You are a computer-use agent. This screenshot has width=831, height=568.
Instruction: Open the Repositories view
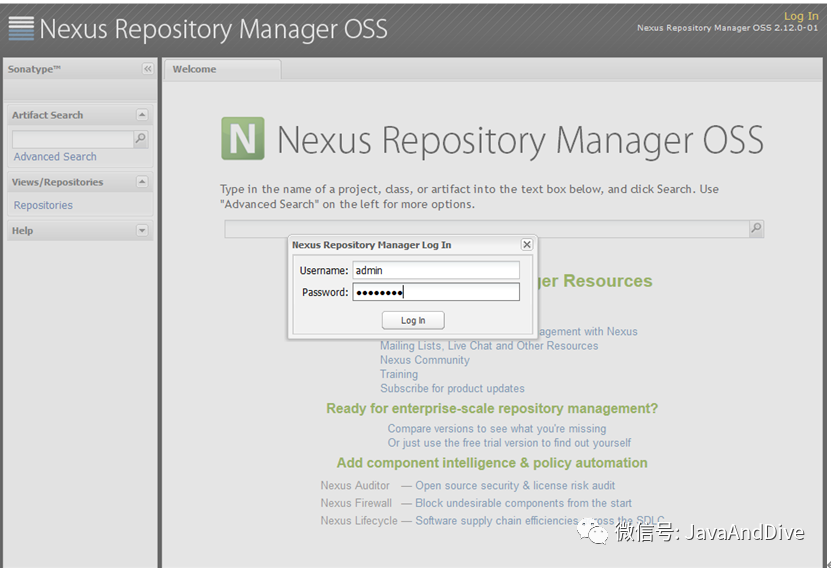pos(43,205)
